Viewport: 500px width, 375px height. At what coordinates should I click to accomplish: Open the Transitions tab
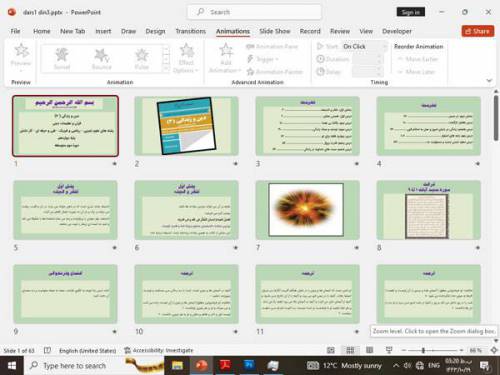(191, 31)
